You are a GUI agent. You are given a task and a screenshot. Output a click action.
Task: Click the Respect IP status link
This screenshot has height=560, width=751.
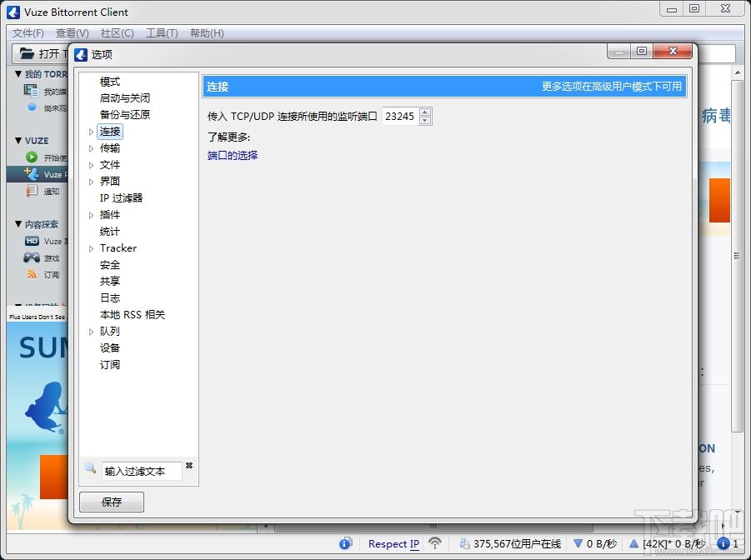(393, 543)
